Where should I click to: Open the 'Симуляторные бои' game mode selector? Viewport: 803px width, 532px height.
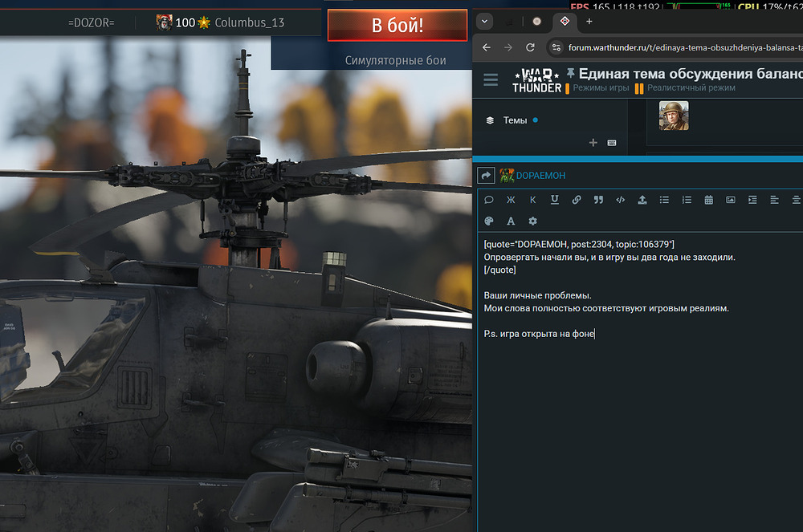click(395, 60)
